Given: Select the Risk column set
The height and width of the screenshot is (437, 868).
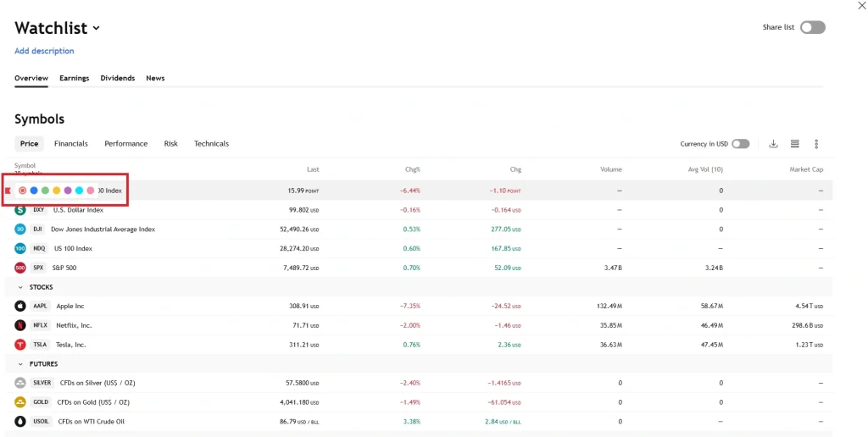Looking at the screenshot, I should click(171, 144).
